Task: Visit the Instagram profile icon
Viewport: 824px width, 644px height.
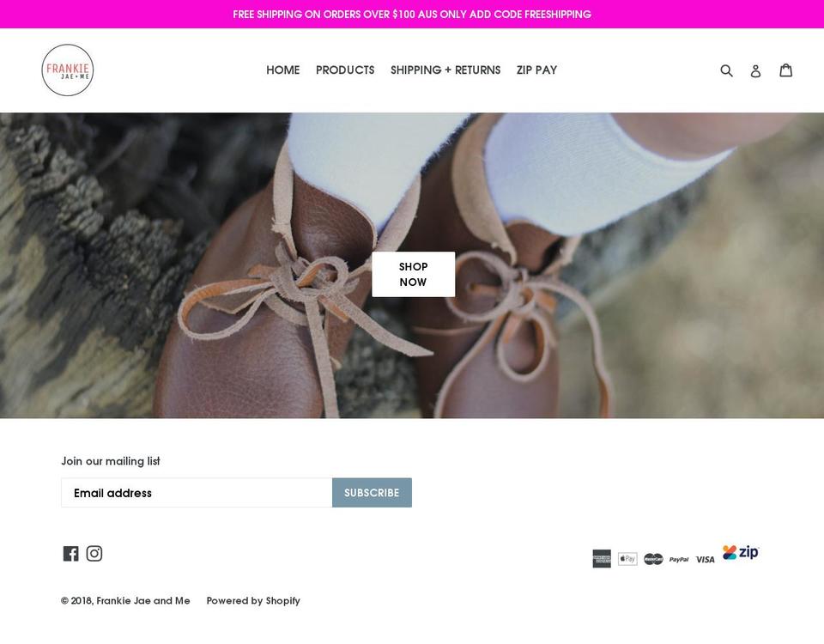Action: click(94, 553)
